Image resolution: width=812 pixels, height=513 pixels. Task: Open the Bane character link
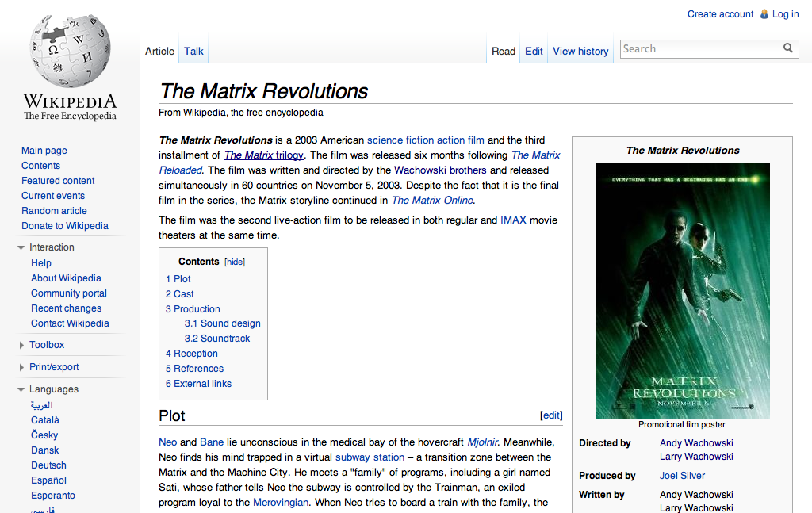[x=212, y=442]
